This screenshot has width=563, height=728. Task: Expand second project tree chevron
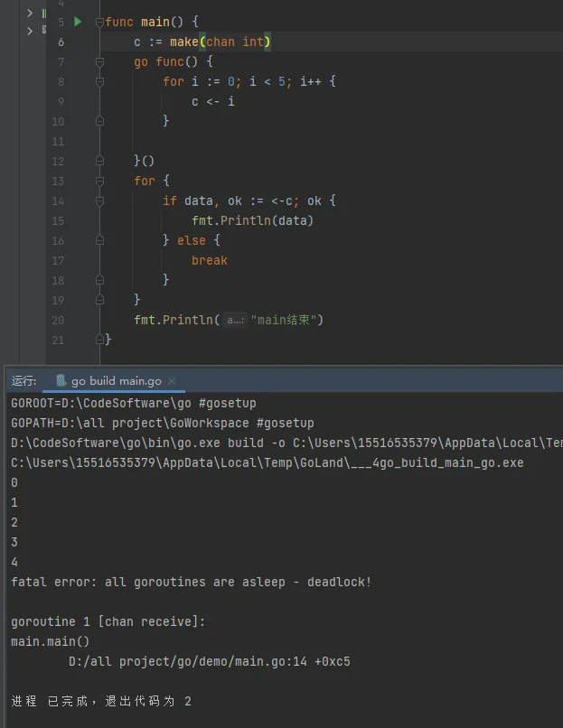pyautogui.click(x=30, y=31)
